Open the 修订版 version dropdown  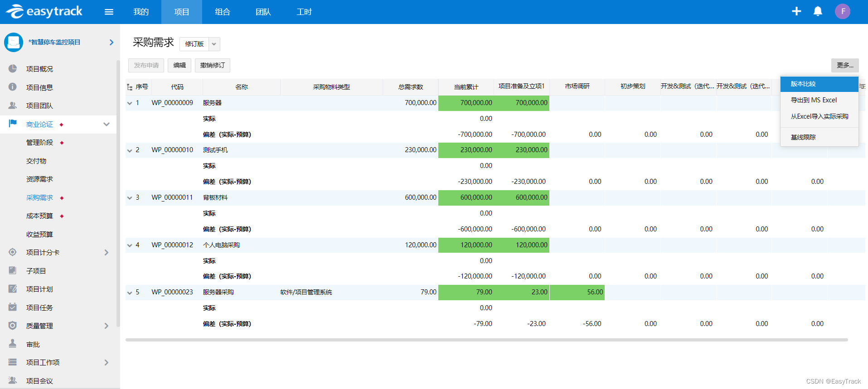pos(214,44)
